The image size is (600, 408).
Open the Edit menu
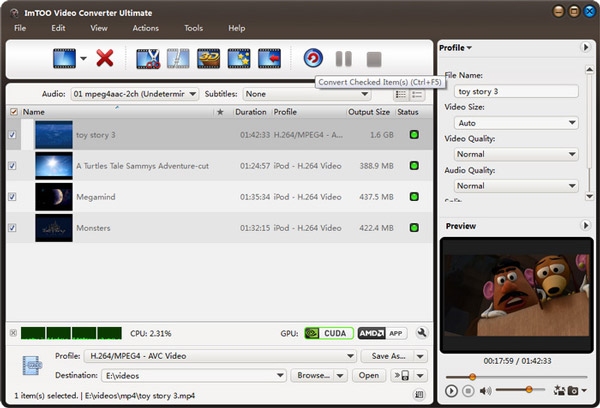click(x=58, y=28)
